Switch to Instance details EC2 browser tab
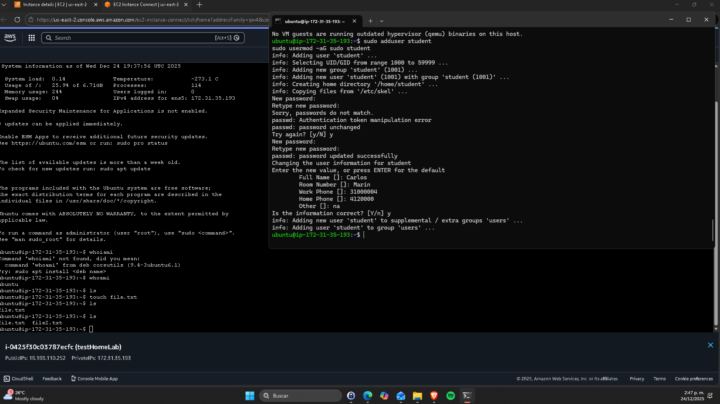The width and height of the screenshot is (720, 404). pyautogui.click(x=52, y=6)
